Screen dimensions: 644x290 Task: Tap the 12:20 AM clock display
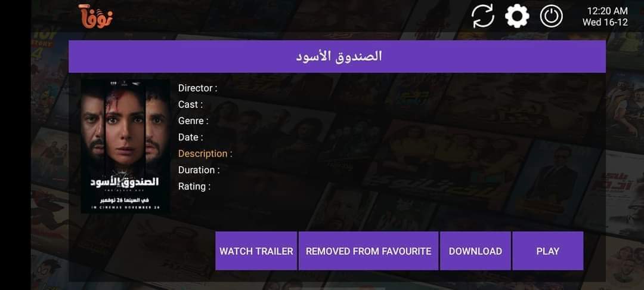607,11
